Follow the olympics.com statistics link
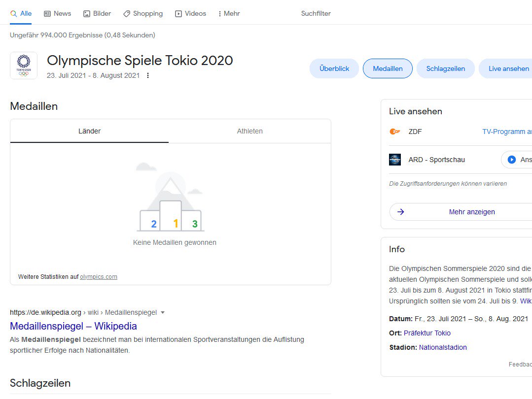532x399 pixels. [99, 277]
